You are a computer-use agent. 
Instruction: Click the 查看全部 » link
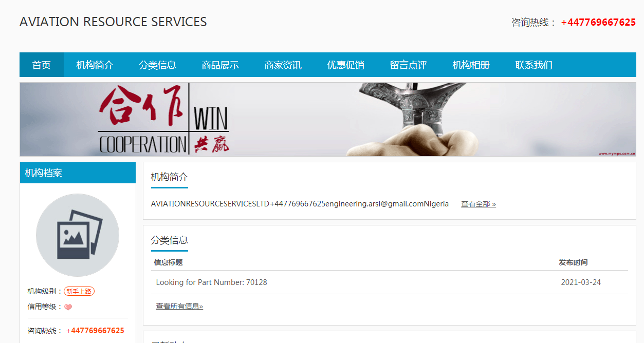(x=479, y=204)
